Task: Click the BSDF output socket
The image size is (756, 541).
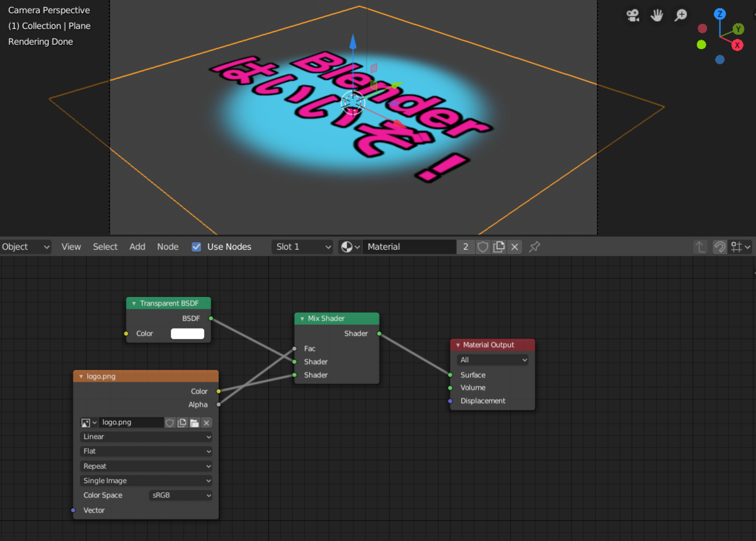Action: tap(210, 318)
